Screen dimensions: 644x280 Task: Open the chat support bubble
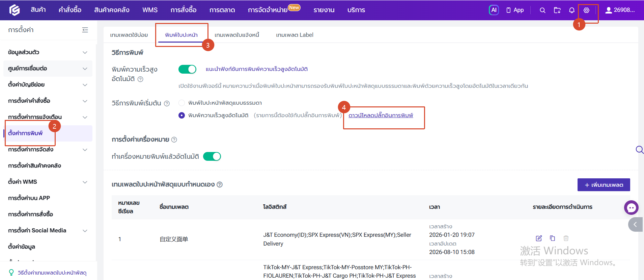point(631,208)
